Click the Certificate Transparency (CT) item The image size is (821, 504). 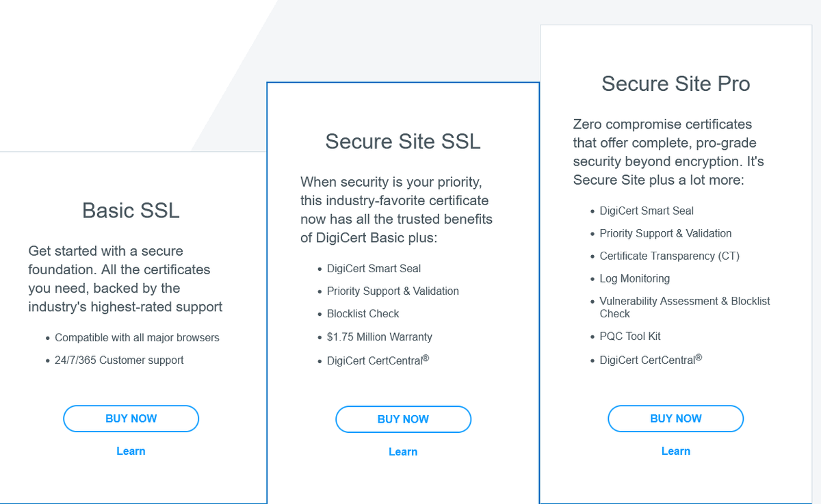click(669, 256)
